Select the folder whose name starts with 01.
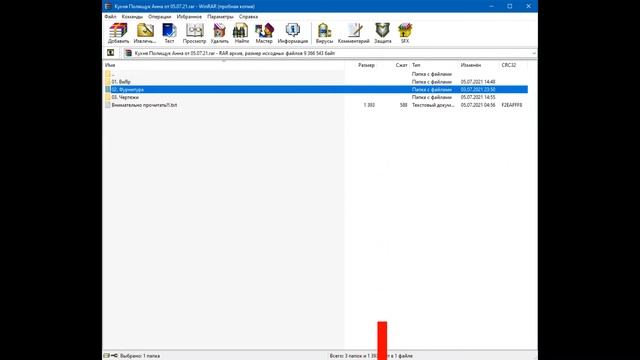This screenshot has height=360, width=640. 316,82
